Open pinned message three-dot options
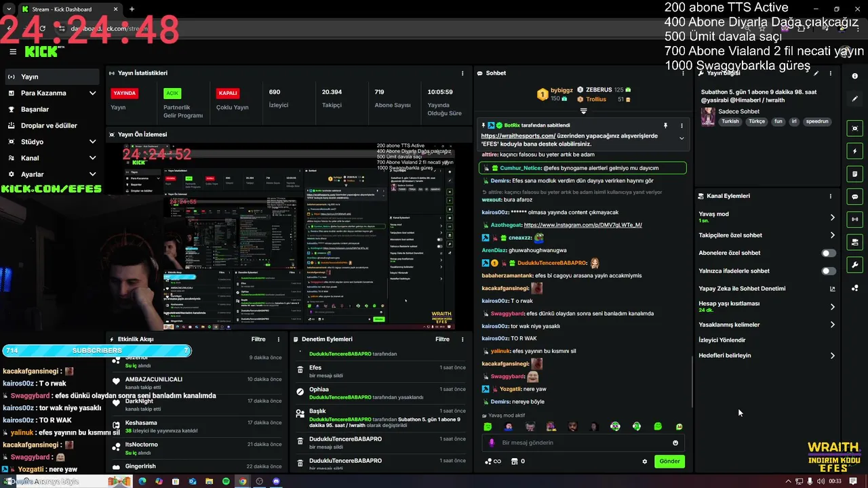 682,125
